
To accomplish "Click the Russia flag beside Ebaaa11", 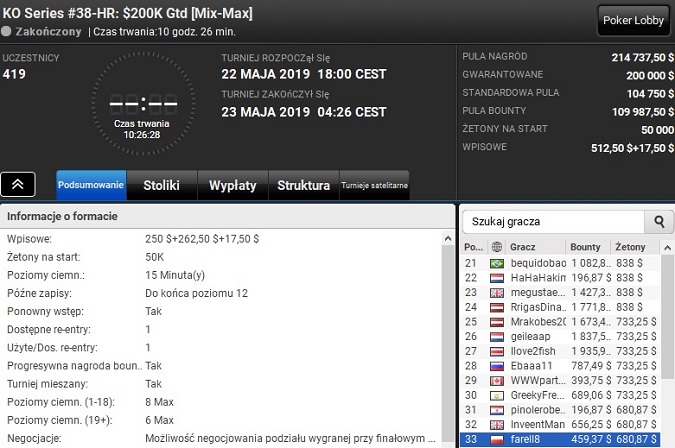I will pos(497,366).
